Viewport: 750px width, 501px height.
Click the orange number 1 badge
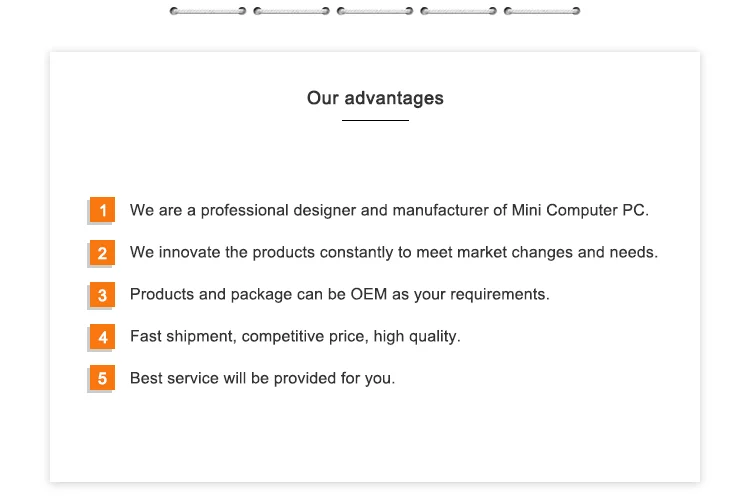click(102, 211)
